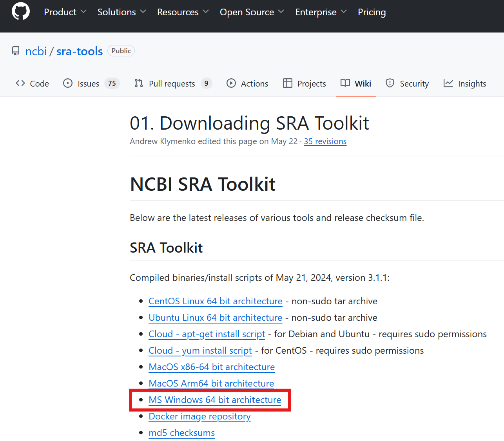Download MacOS x86-64 bit architecture
The image size is (504, 441).
pos(212,367)
